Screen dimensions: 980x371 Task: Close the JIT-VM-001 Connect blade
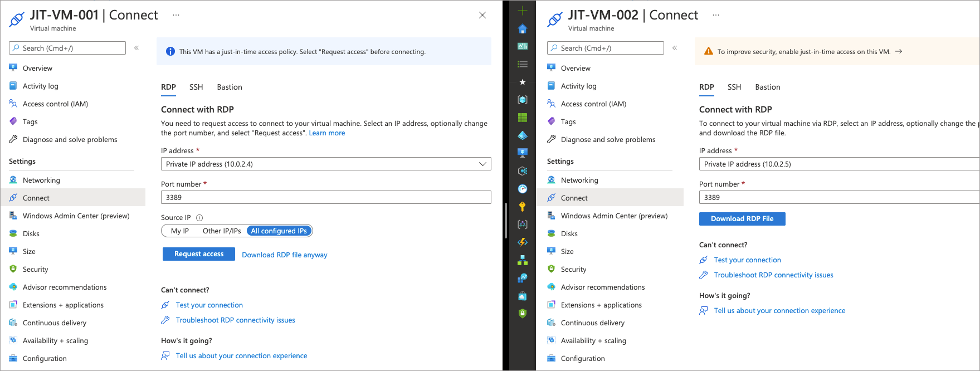pyautogui.click(x=482, y=15)
